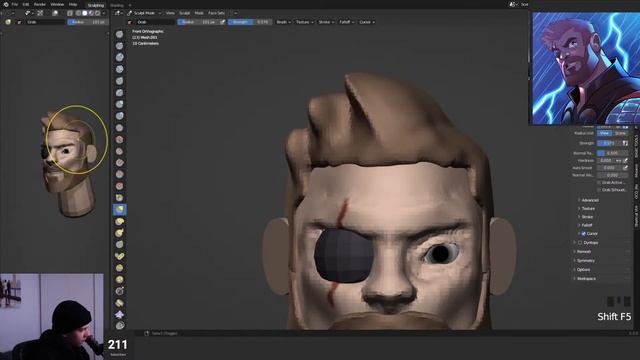
Task: Expand the Advanced panel
Action: [x=589, y=200]
